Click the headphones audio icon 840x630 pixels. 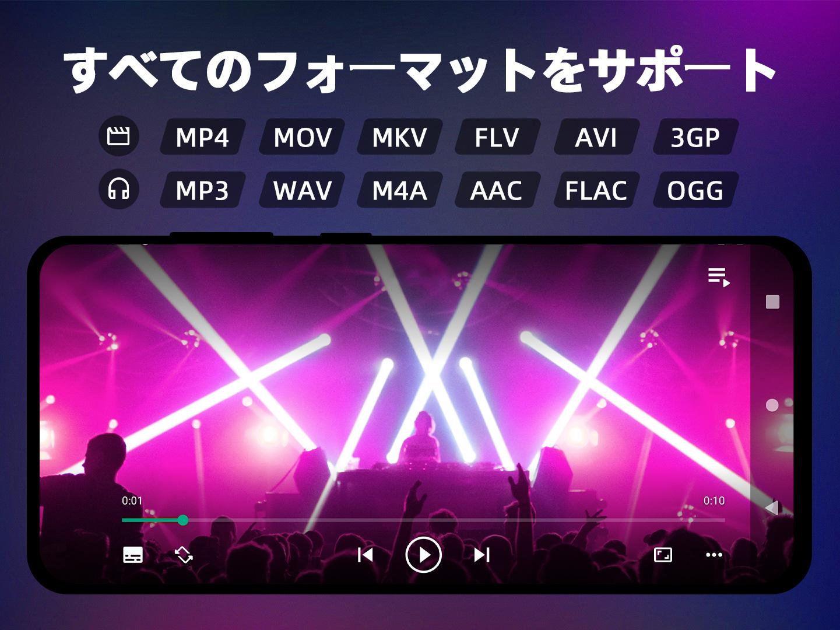119,189
